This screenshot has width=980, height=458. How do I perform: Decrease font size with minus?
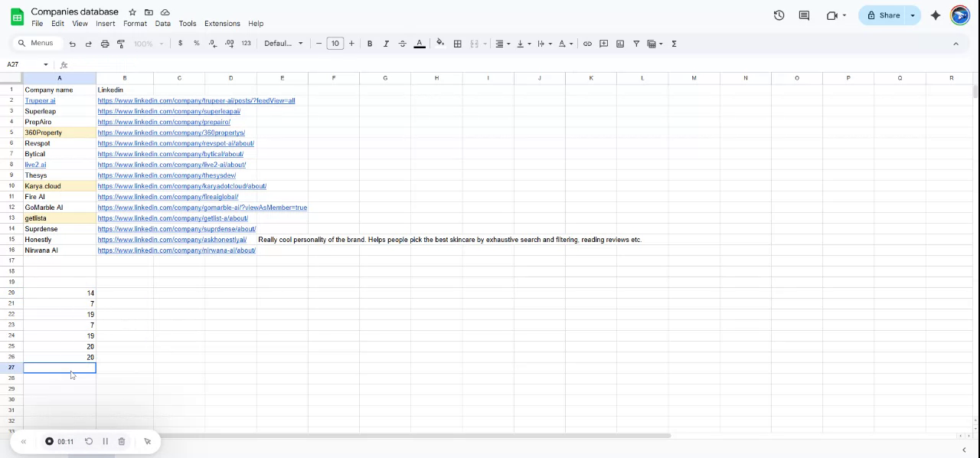[318, 44]
